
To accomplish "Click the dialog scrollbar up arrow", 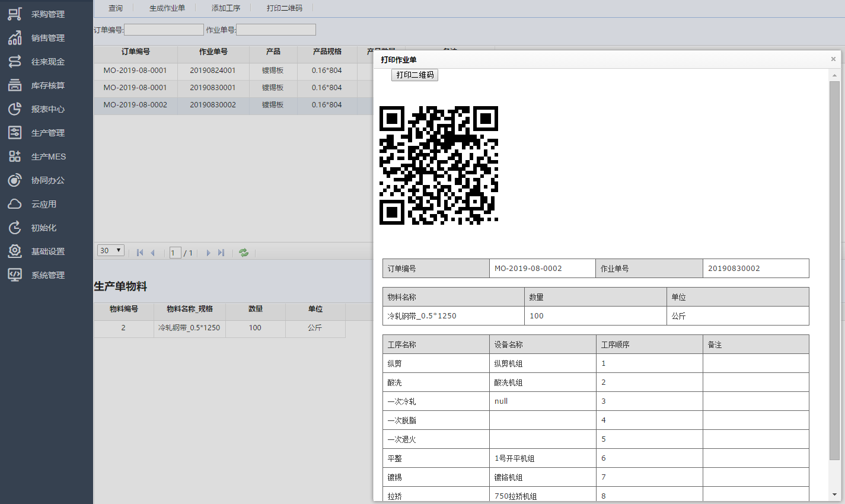I will click(834, 75).
